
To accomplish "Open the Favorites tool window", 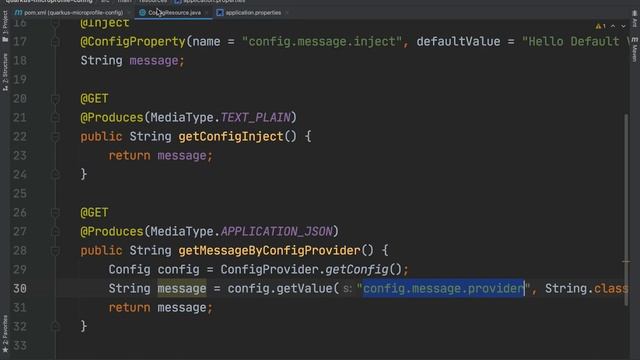I will coord(5,333).
